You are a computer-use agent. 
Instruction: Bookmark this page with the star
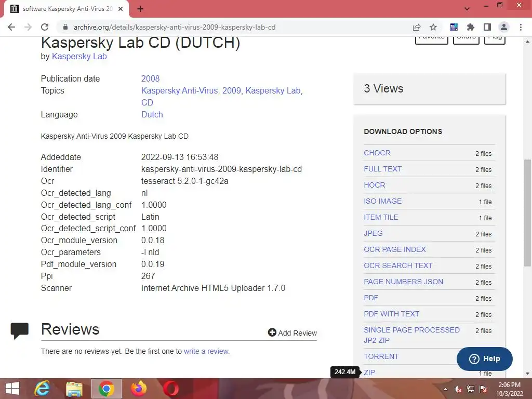[x=433, y=27]
